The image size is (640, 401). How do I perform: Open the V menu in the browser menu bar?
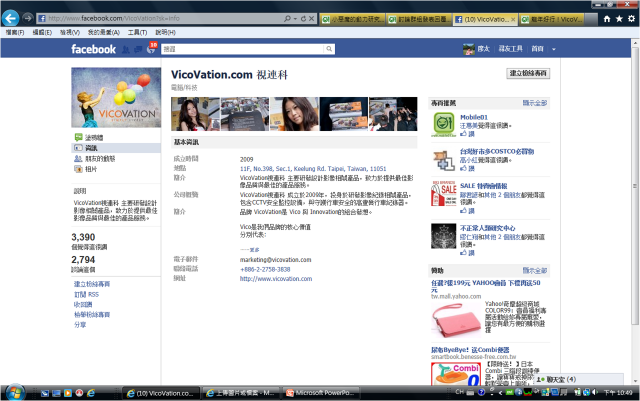(70, 32)
